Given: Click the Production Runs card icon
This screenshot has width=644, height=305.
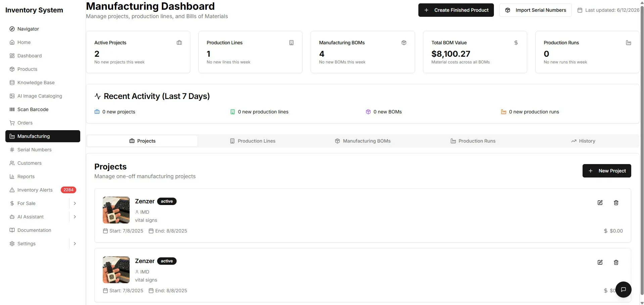Looking at the screenshot, I should (x=629, y=43).
